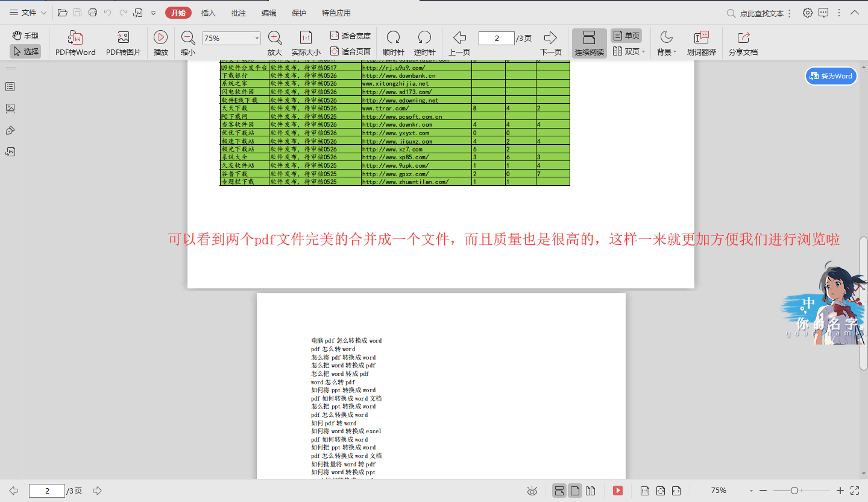The height and width of the screenshot is (502, 868).
Task: Click the 缩小 zoom-out magnifier
Action: [188, 43]
